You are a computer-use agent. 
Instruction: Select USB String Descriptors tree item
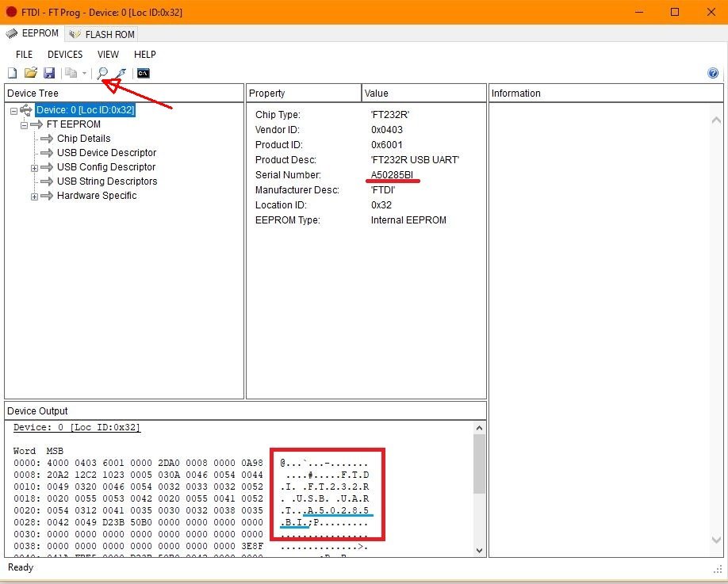point(106,181)
